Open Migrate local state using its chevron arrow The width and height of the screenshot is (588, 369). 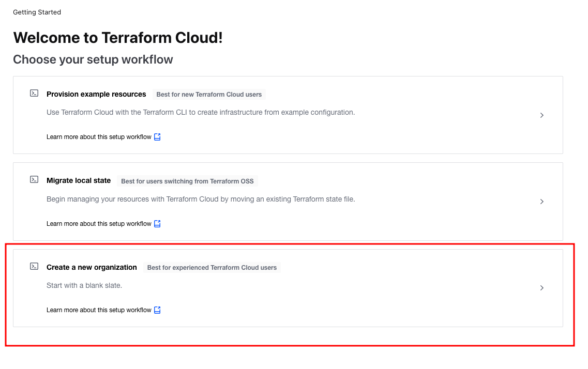coord(541,202)
